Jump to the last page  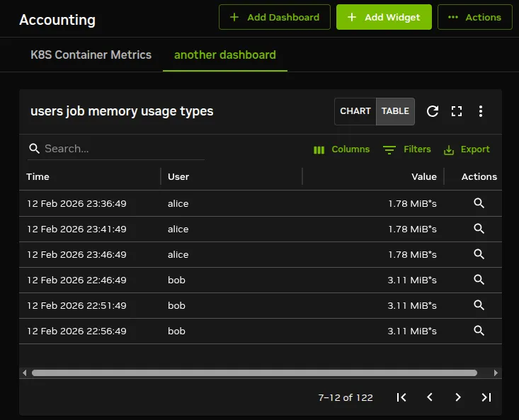click(486, 397)
